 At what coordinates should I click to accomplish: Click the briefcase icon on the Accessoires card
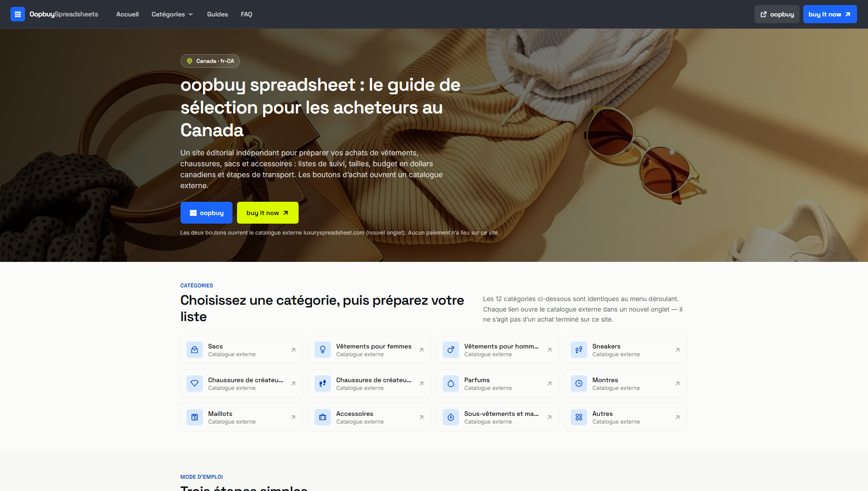click(x=323, y=417)
